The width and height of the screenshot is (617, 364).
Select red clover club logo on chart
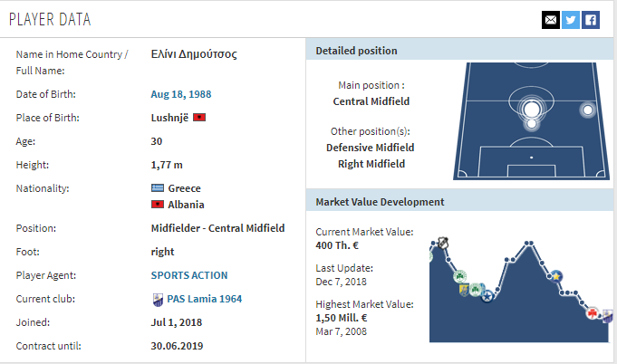click(593, 313)
